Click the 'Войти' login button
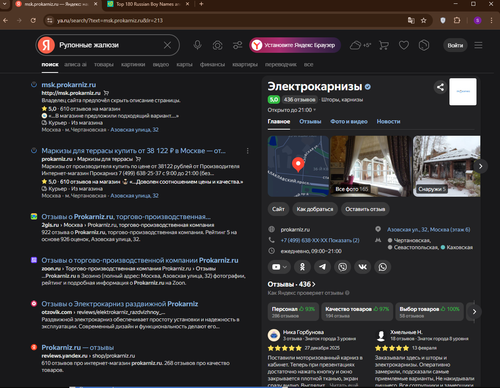 click(455, 45)
